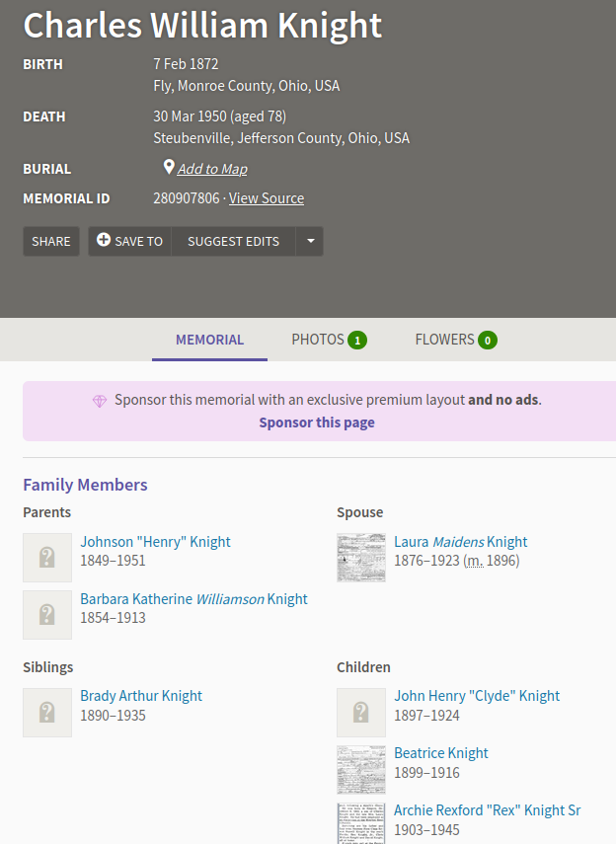Follow the Sponsor this page link
The width and height of the screenshot is (616, 844).
317,422
